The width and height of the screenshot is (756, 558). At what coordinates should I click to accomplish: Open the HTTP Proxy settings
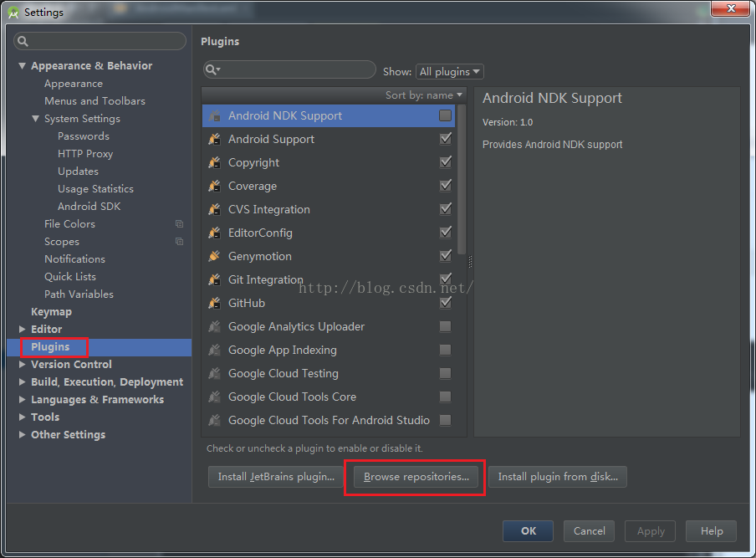click(x=85, y=154)
